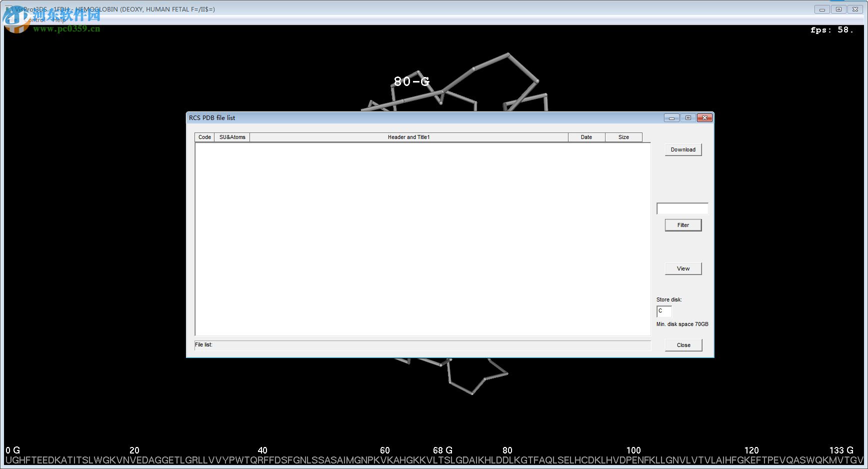Click the '133 G' end marker above the sequence

click(841, 450)
